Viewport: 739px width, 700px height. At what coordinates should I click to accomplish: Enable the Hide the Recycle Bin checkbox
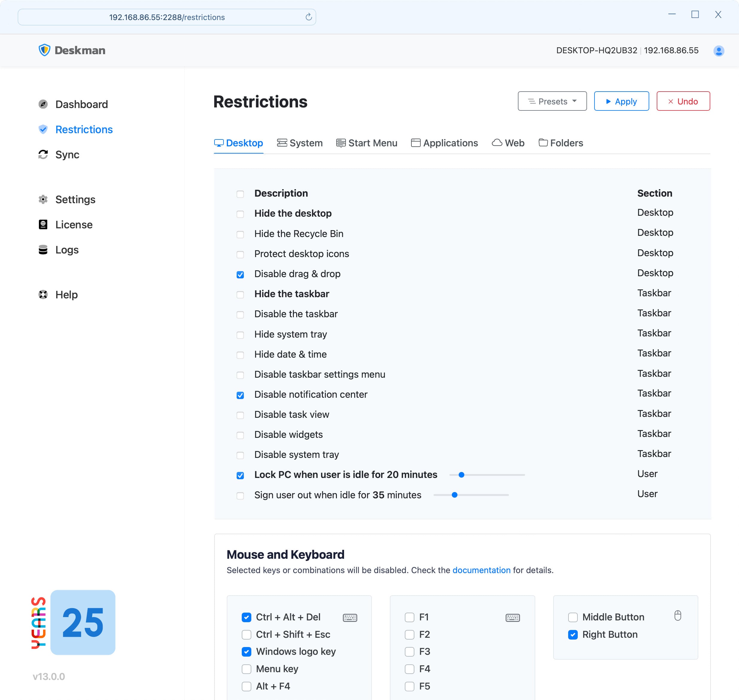tap(240, 234)
